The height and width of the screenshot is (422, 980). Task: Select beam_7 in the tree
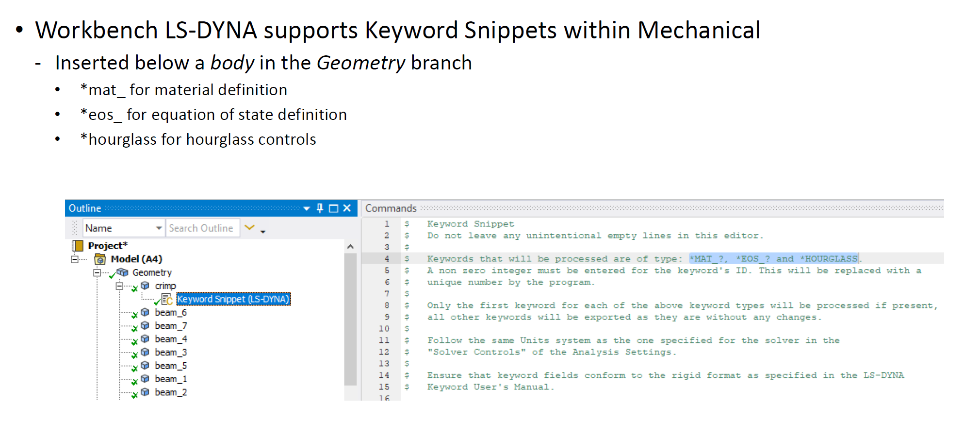[x=171, y=325]
